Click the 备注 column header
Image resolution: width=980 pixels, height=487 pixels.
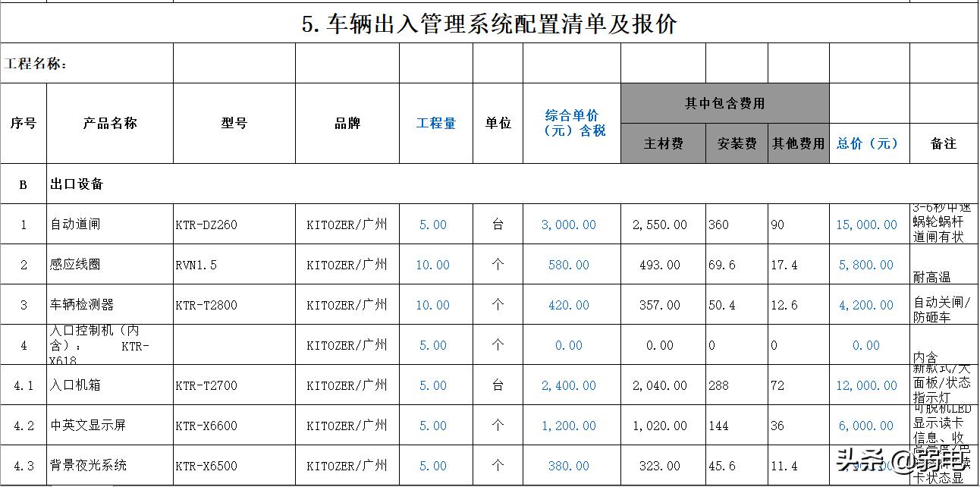pos(942,143)
